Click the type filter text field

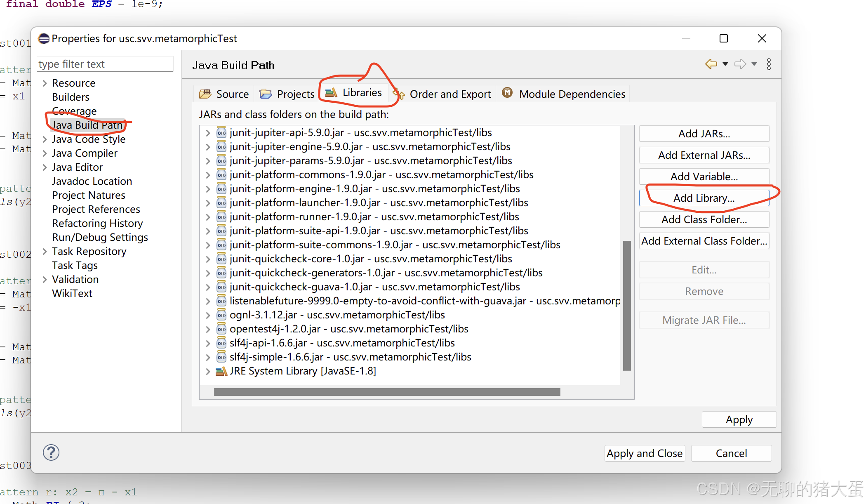coord(105,64)
